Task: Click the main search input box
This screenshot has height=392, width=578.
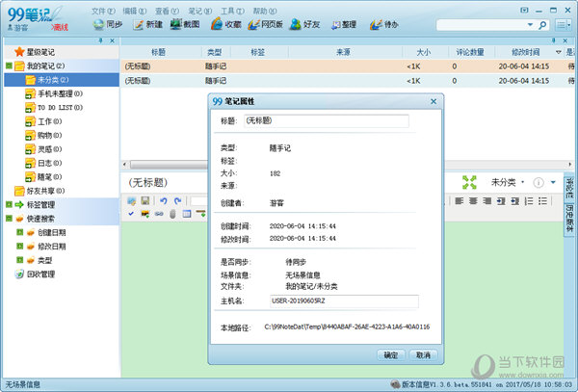Action: coord(481,25)
